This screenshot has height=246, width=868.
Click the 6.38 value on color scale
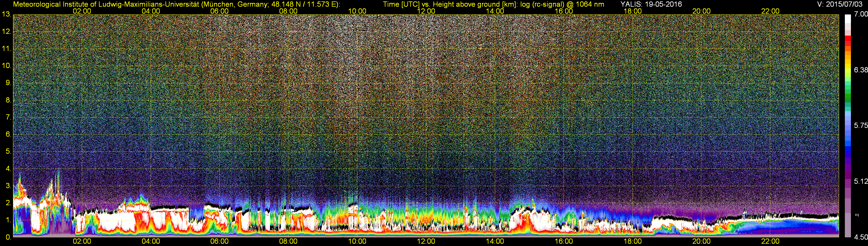tap(860, 70)
